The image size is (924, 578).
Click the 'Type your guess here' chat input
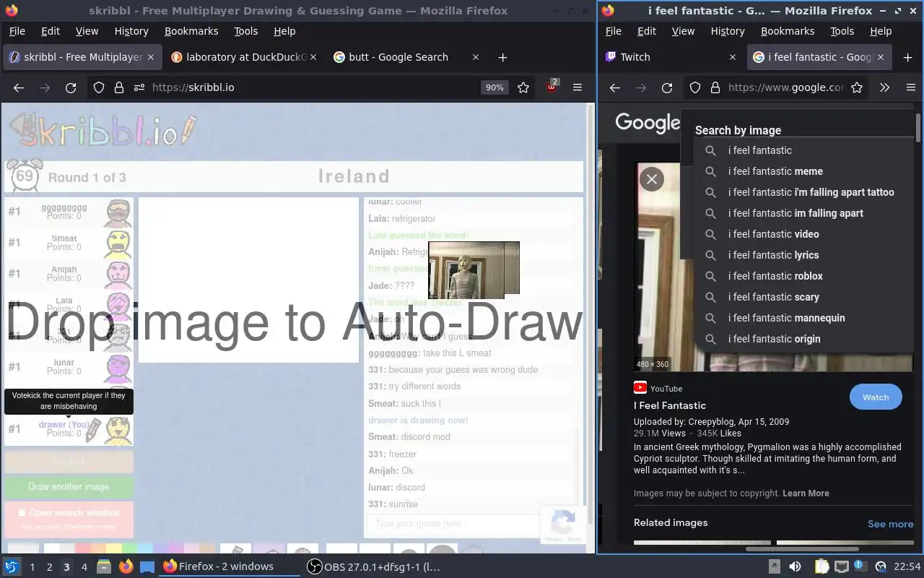click(453, 524)
